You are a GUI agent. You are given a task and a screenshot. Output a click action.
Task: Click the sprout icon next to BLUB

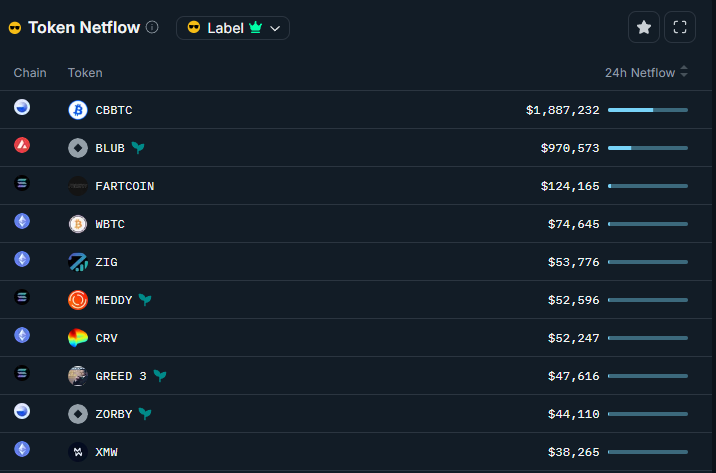coord(138,147)
